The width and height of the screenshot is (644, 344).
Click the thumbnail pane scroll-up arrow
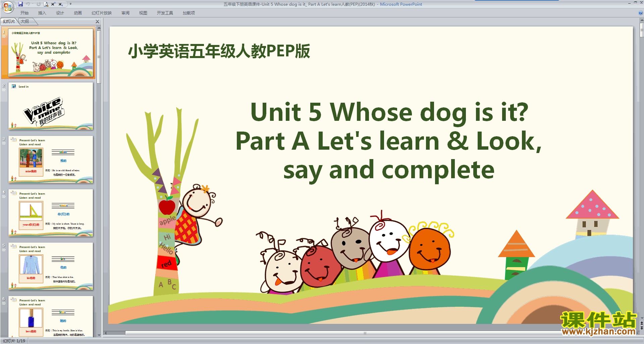(99, 28)
